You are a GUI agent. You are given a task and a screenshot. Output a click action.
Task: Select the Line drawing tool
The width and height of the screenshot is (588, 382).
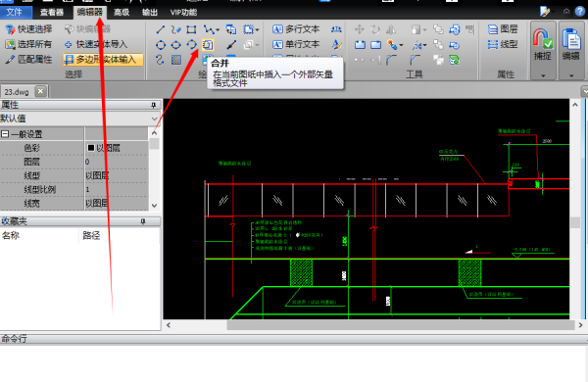point(160,29)
